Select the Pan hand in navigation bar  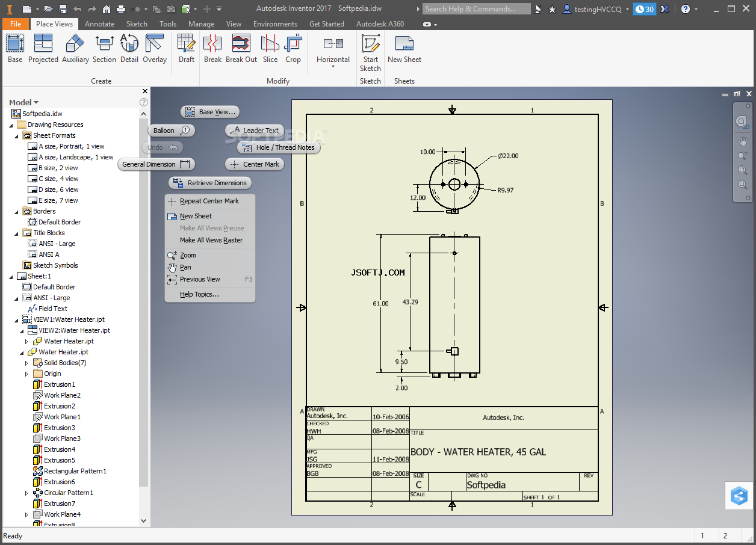tap(742, 141)
